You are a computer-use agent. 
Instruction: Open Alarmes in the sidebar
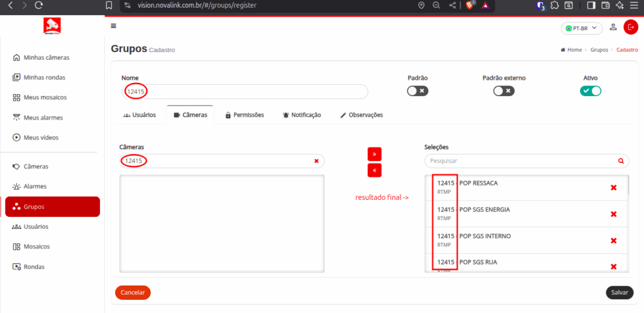pos(52,186)
